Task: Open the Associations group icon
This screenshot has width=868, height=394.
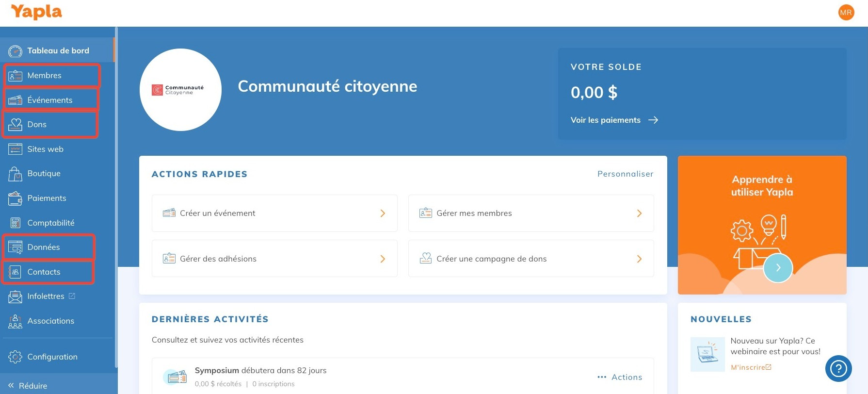Action: (x=15, y=321)
